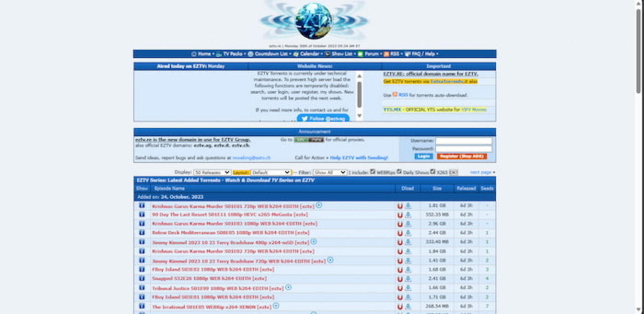
Task: Open Fboy Island S03E02 1080p torrent link
Action: (213, 269)
